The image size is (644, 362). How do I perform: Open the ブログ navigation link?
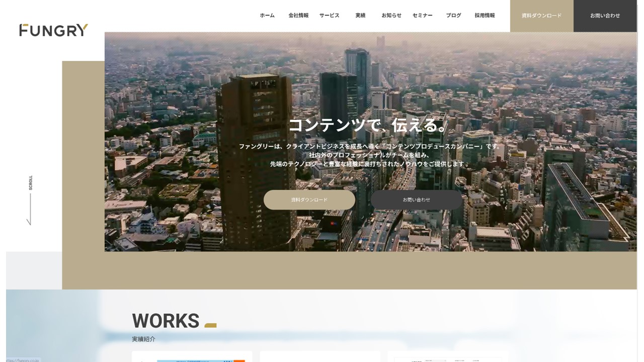tap(453, 15)
